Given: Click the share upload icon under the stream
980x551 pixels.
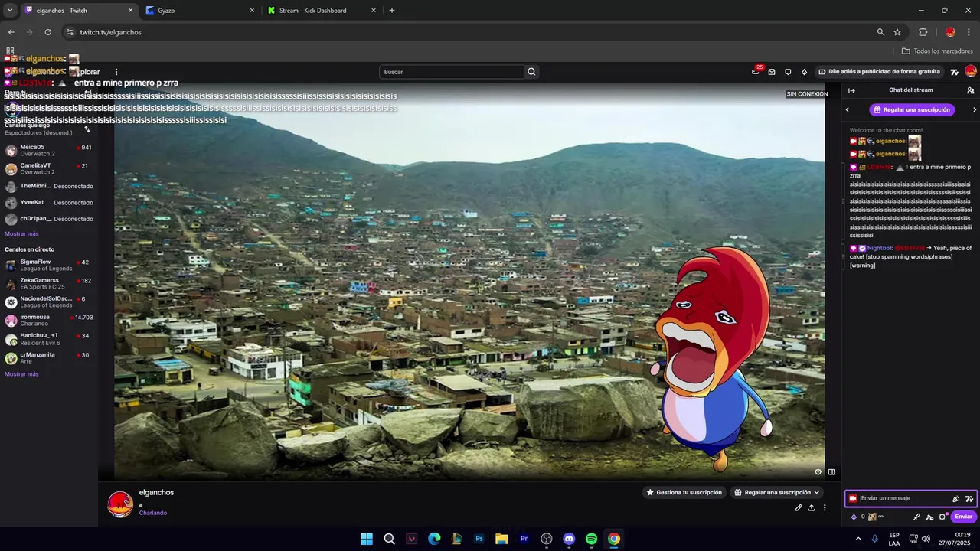Looking at the screenshot, I should coord(812,507).
